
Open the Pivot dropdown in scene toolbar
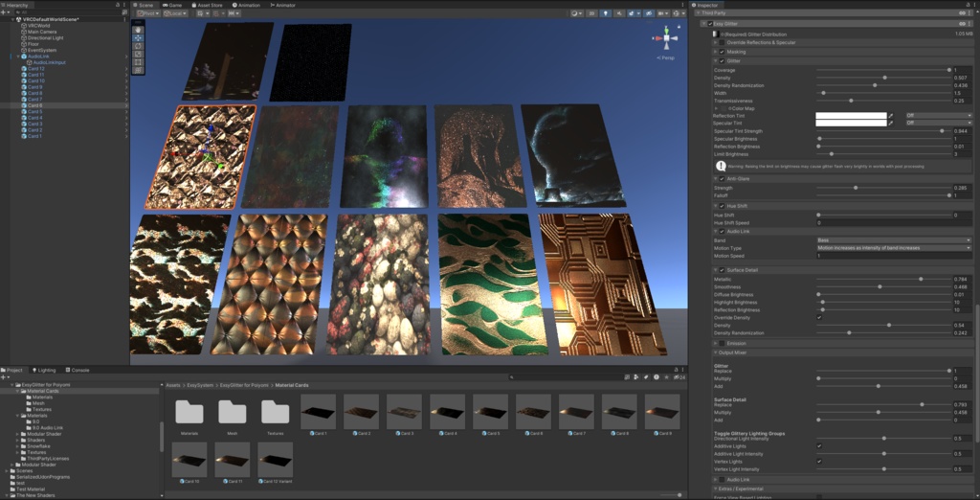point(147,13)
